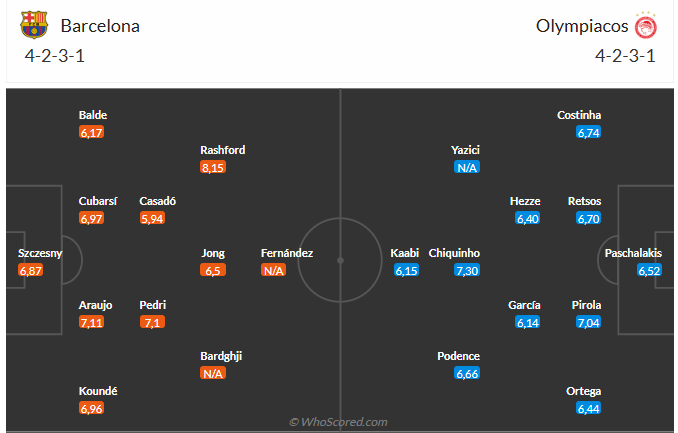This screenshot has height=433, width=678.
Task: Click the Olympiacos club crest icon
Action: (x=645, y=26)
